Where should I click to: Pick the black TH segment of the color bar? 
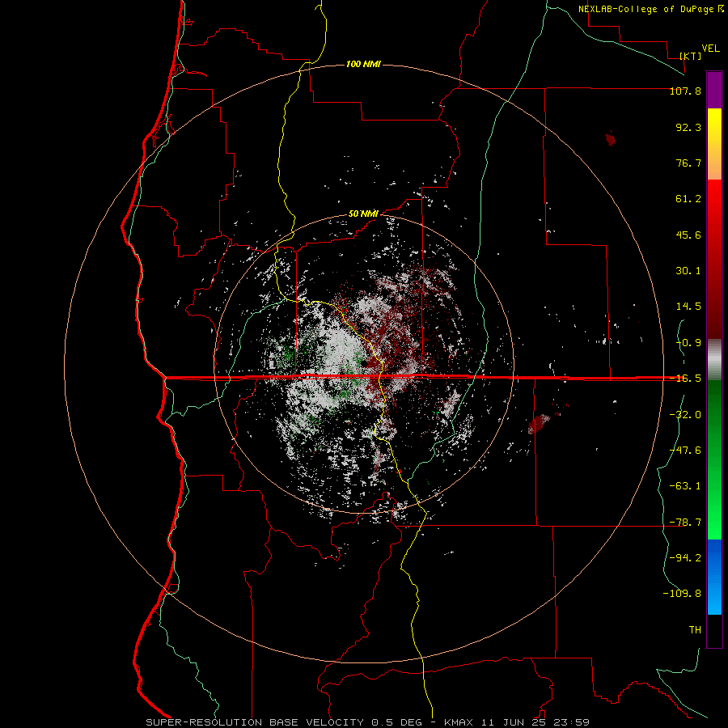pyautogui.click(x=714, y=631)
